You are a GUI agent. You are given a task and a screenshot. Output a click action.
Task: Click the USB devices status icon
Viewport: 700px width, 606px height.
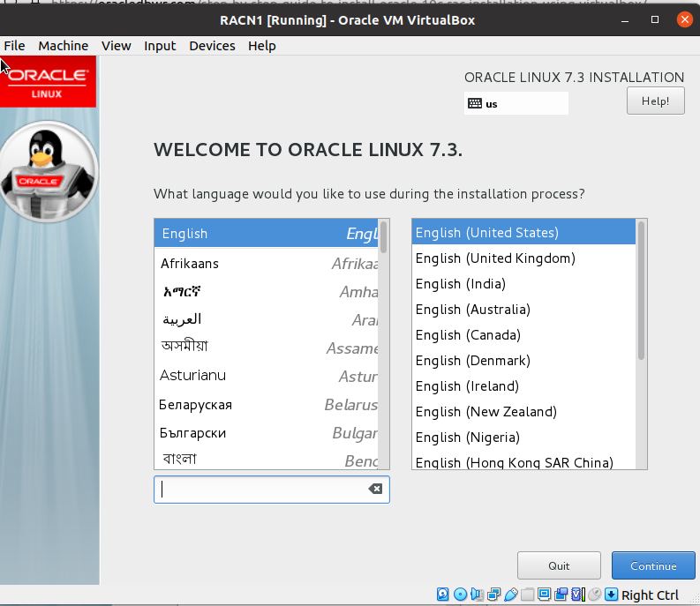pyautogui.click(x=511, y=595)
